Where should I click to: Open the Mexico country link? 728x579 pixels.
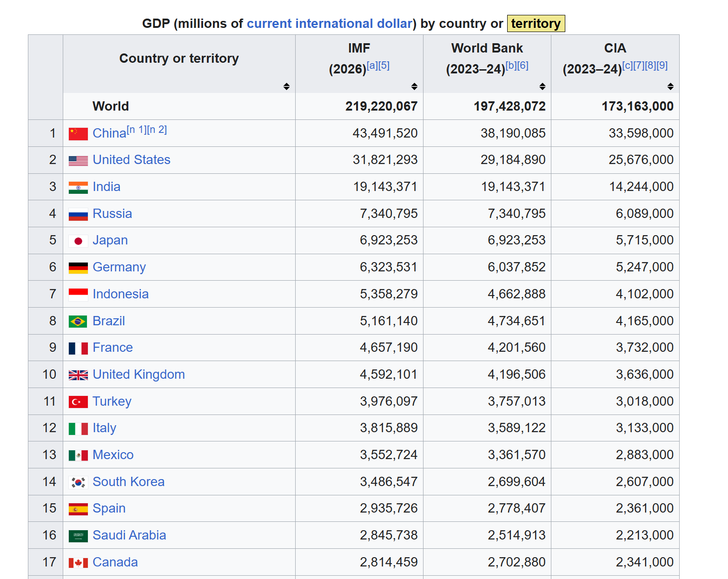113,455
